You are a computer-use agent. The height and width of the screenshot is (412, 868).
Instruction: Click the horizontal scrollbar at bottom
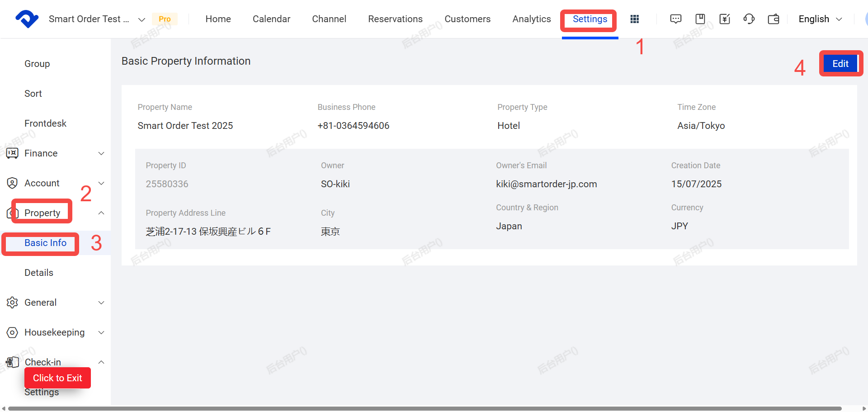(425, 408)
